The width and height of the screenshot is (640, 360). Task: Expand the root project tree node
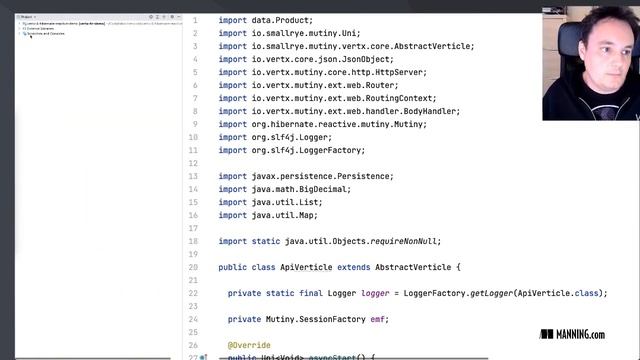19,24
